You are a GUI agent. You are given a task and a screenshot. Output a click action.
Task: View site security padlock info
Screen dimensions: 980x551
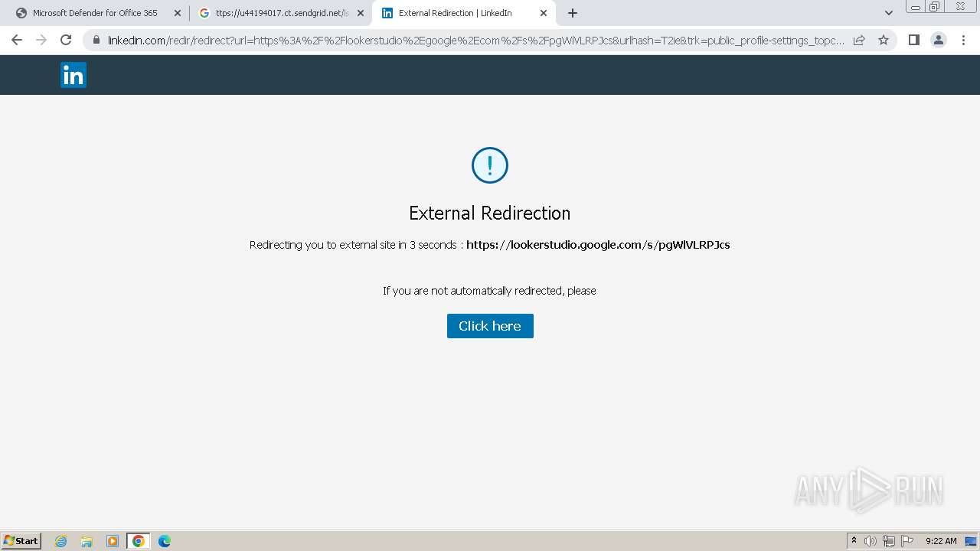tap(96, 40)
